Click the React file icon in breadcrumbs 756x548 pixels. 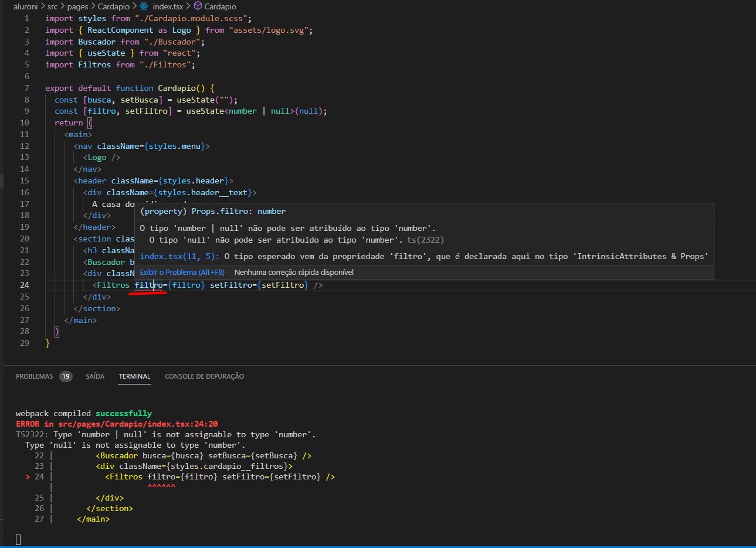[x=144, y=6]
